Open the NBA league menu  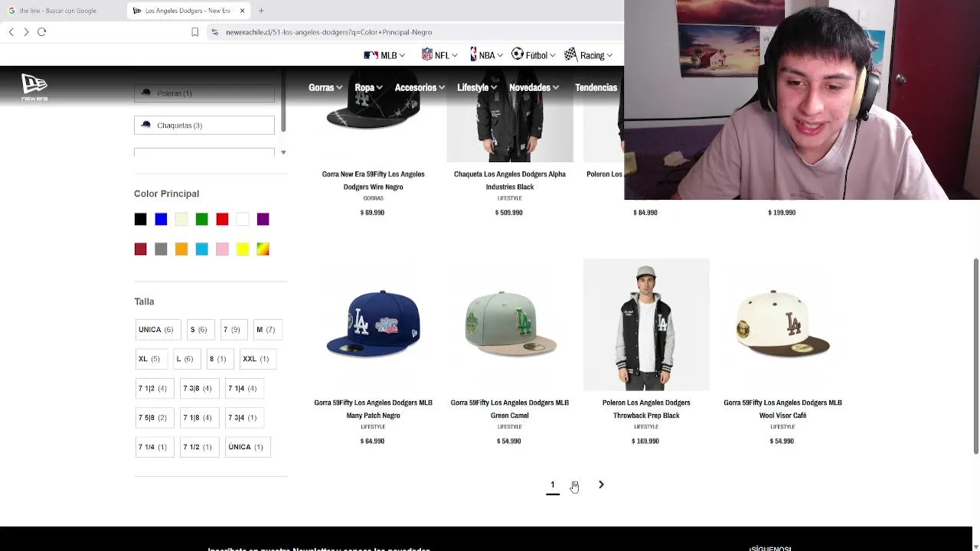tap(487, 55)
